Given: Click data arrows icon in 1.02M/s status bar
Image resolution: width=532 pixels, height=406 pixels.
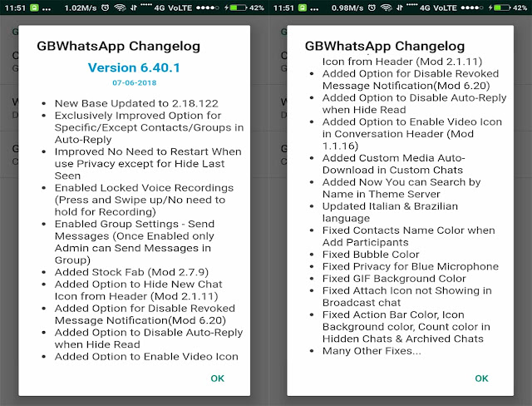Looking at the screenshot, I should click(134, 7).
